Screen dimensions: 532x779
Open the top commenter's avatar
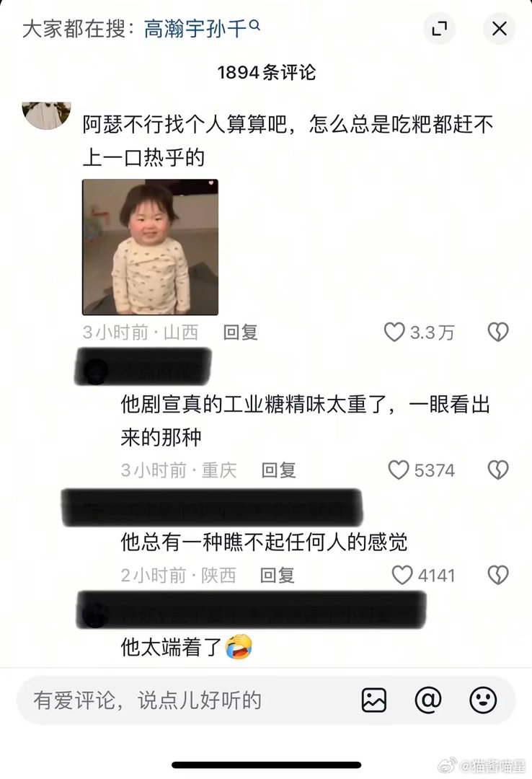tap(47, 115)
